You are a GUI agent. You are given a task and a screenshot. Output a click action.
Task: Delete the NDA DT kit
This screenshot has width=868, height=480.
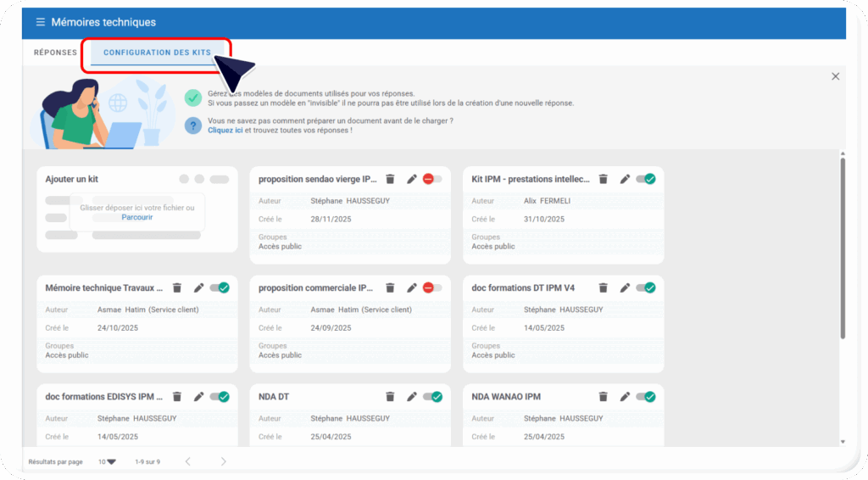390,396
